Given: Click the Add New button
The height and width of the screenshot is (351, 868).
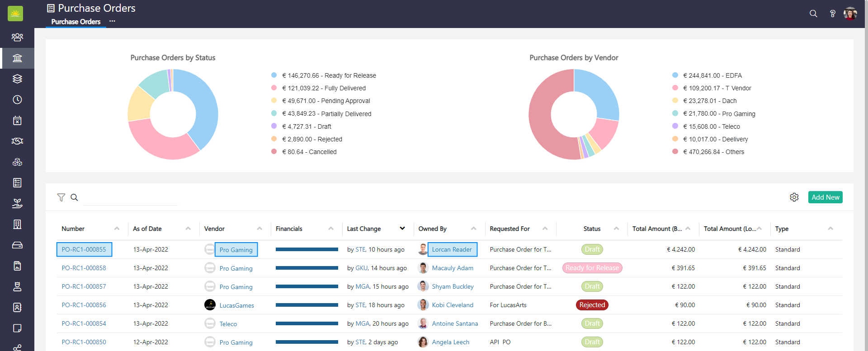Looking at the screenshot, I should click(825, 197).
